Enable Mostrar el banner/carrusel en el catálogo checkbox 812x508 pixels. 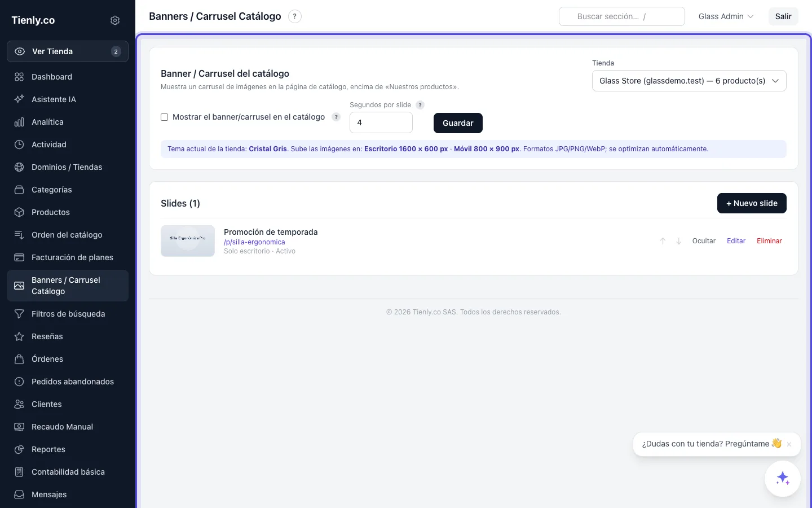[165, 117]
